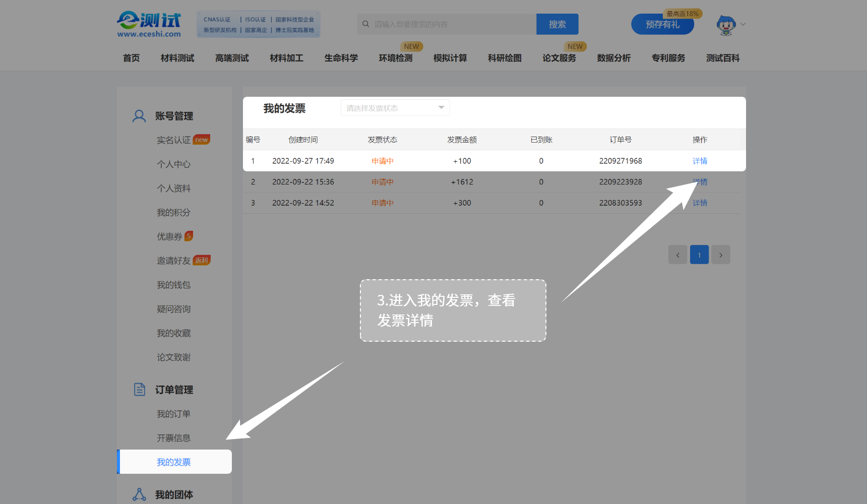Click the 账号管理 person icon
Image resolution: width=867 pixels, height=504 pixels.
coord(139,116)
